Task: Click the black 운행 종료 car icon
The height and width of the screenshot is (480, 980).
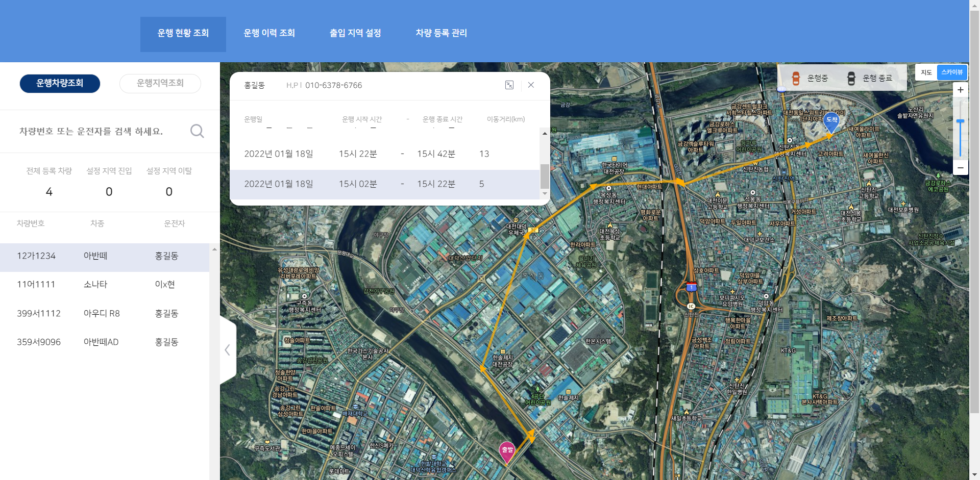Action: click(851, 78)
